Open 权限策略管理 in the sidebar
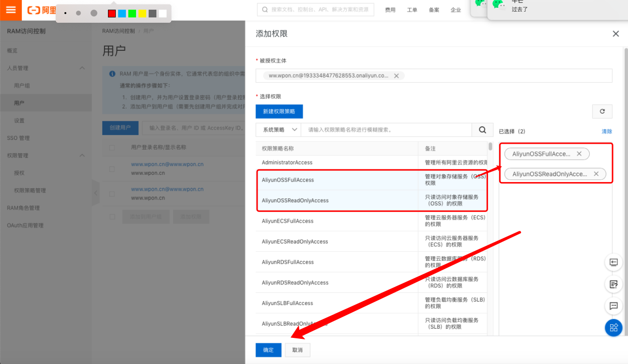 point(30,190)
